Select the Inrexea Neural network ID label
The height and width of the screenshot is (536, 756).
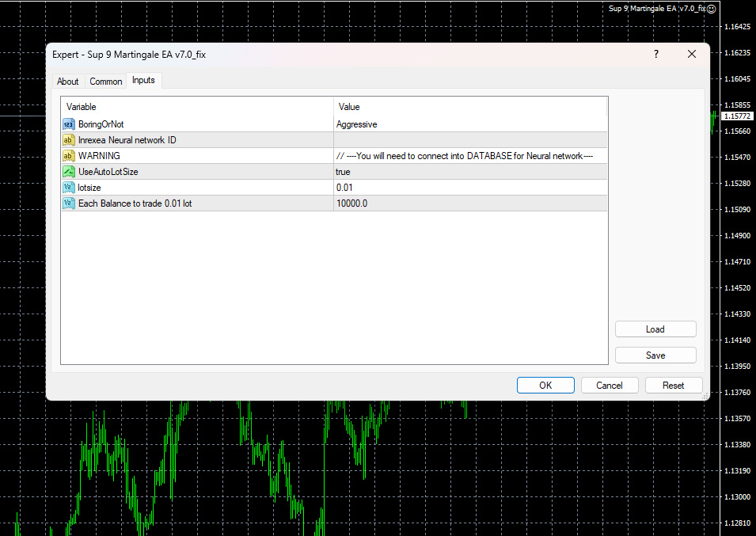(127, 140)
